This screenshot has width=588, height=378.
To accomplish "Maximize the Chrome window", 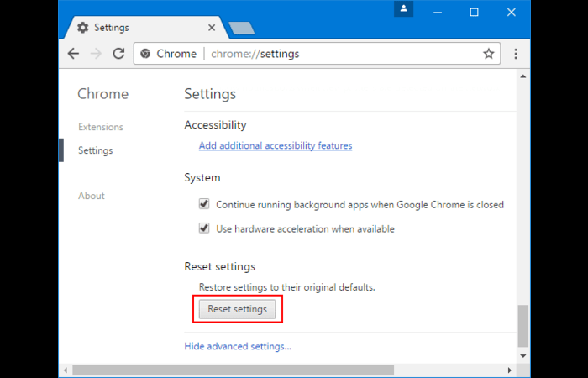I will click(x=474, y=12).
